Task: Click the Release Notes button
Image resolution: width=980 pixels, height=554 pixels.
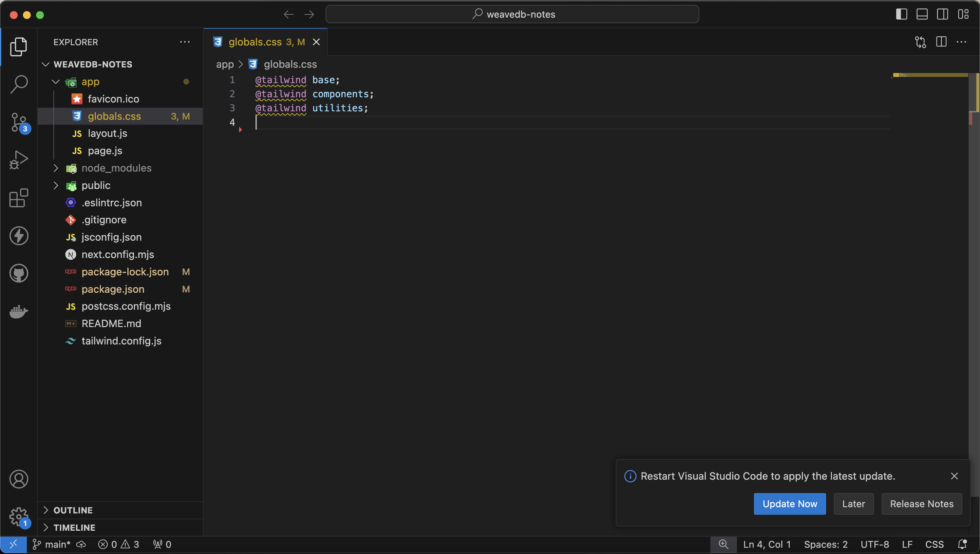Action: pyautogui.click(x=921, y=503)
